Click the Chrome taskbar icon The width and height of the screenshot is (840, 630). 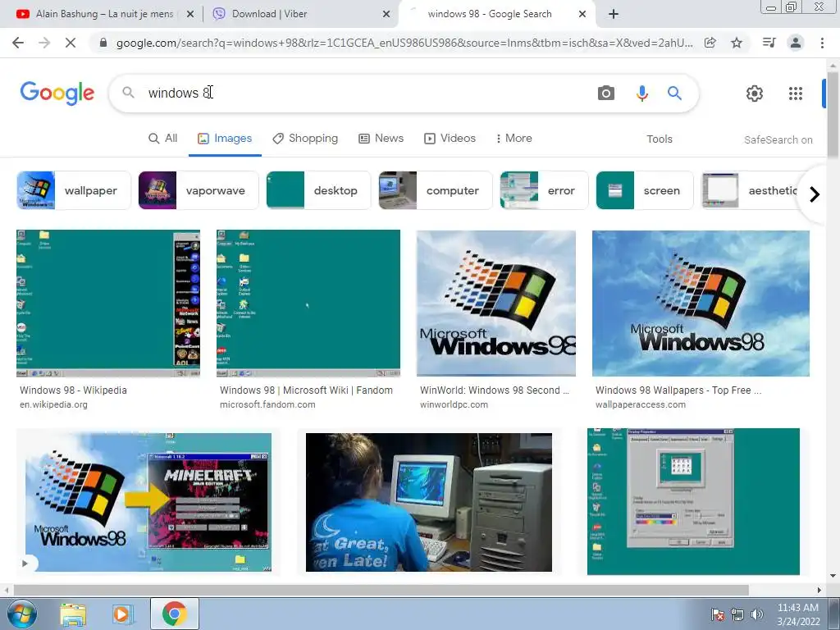click(174, 614)
